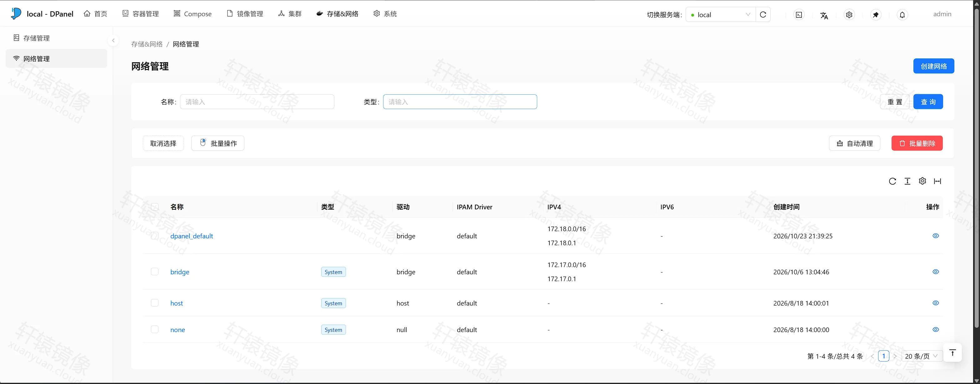View details of none network
980x384 pixels.
(x=936, y=330)
